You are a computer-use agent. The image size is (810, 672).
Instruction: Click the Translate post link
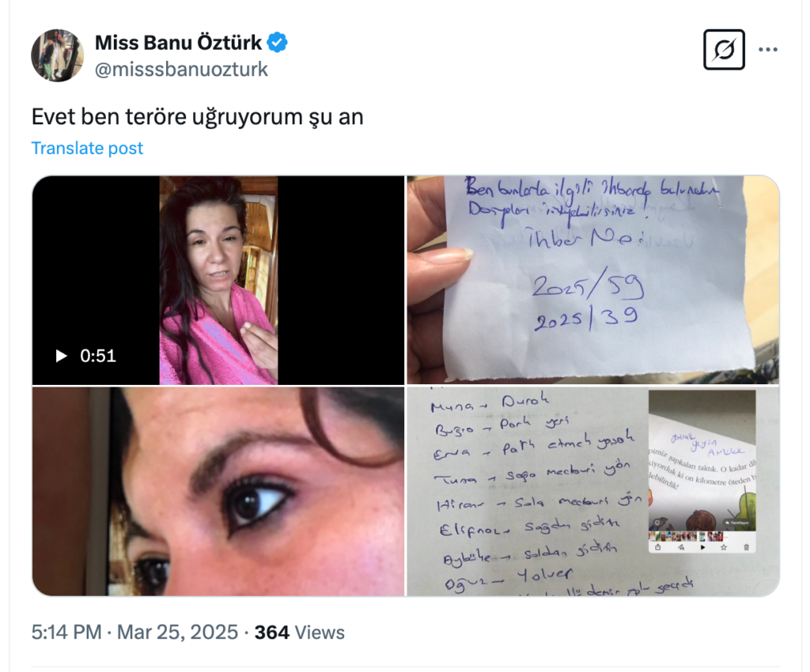point(87,148)
